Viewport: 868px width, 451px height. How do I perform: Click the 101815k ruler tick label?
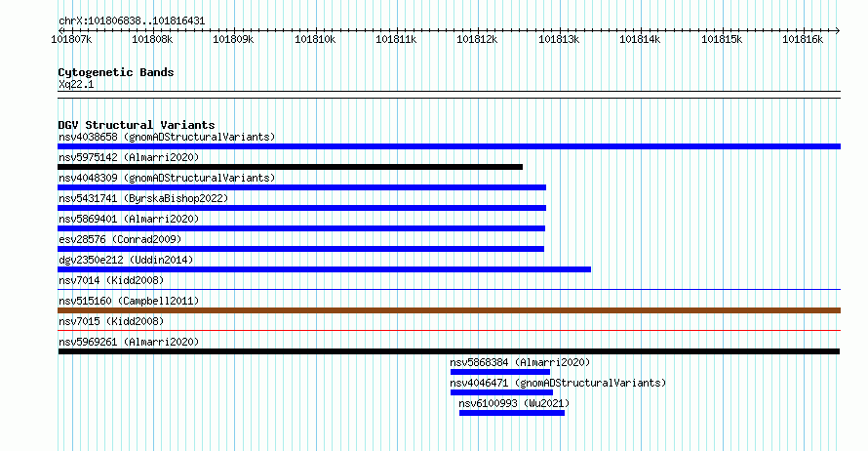tap(722, 39)
